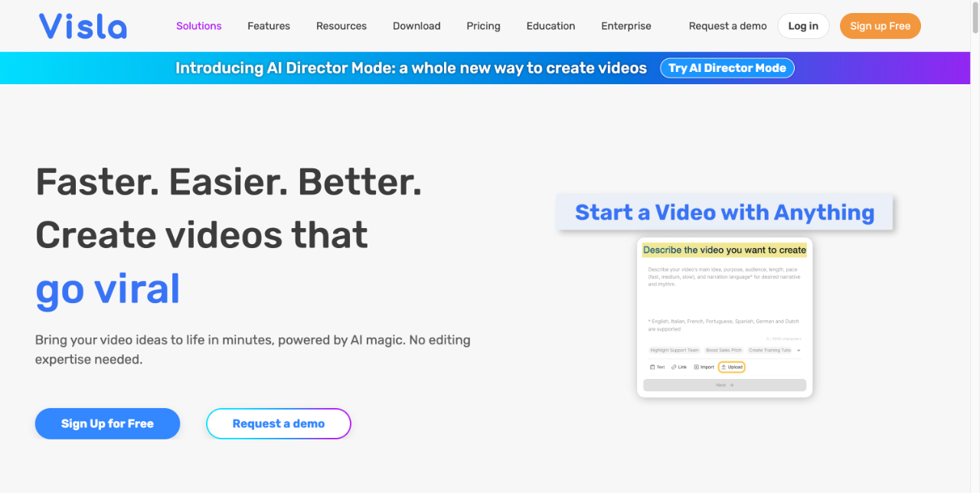The height and width of the screenshot is (493, 980).
Task: Open the Enterprise page
Action: 626,25
